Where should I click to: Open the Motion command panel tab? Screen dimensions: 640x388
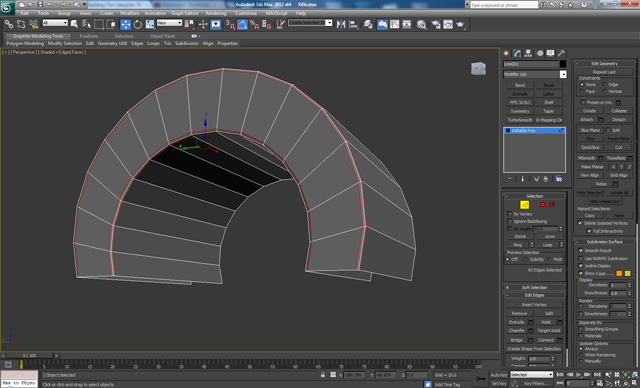pyautogui.click(x=540, y=53)
